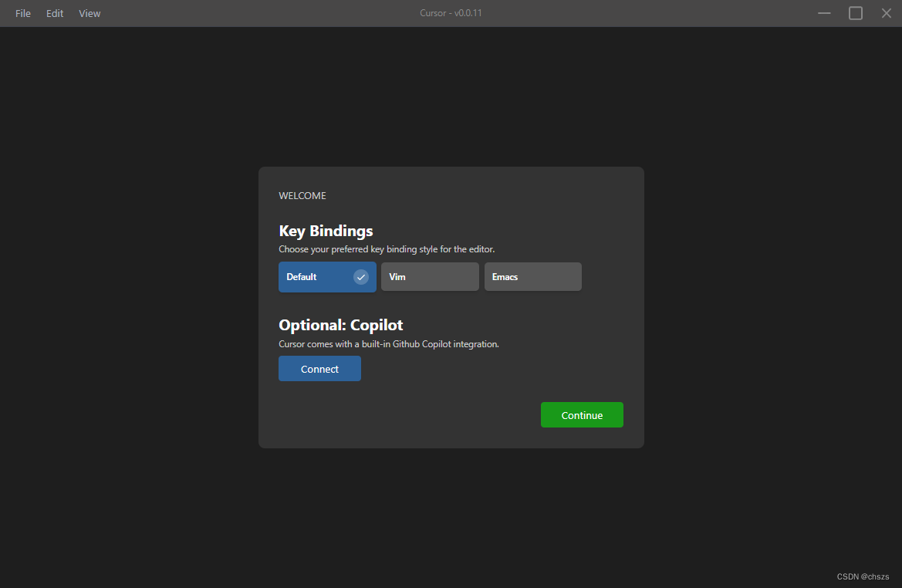Open the View menu

[90, 13]
